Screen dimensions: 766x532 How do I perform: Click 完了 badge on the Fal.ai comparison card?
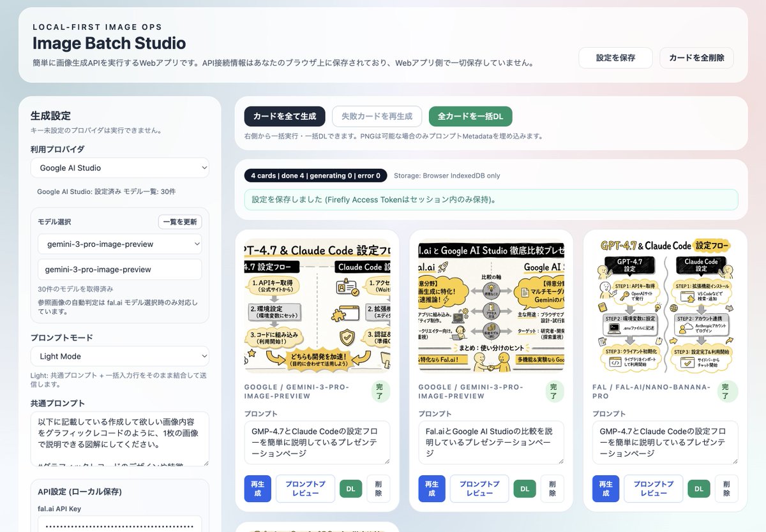point(553,391)
